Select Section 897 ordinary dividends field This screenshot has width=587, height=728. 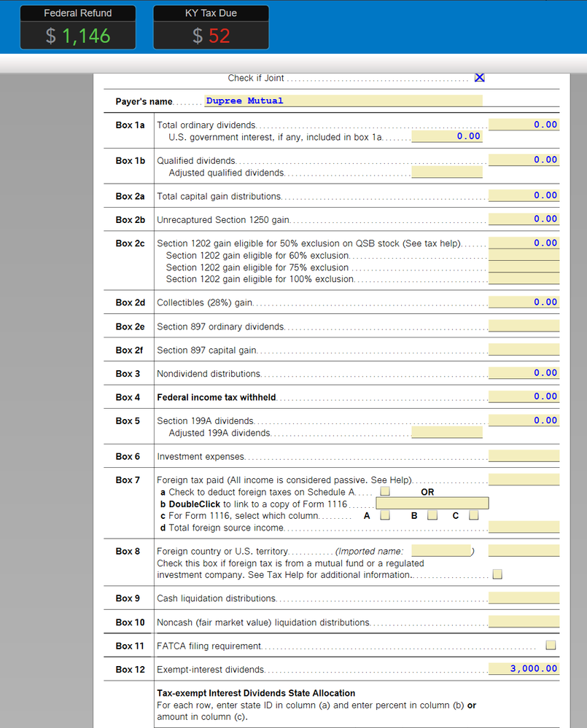[524, 326]
